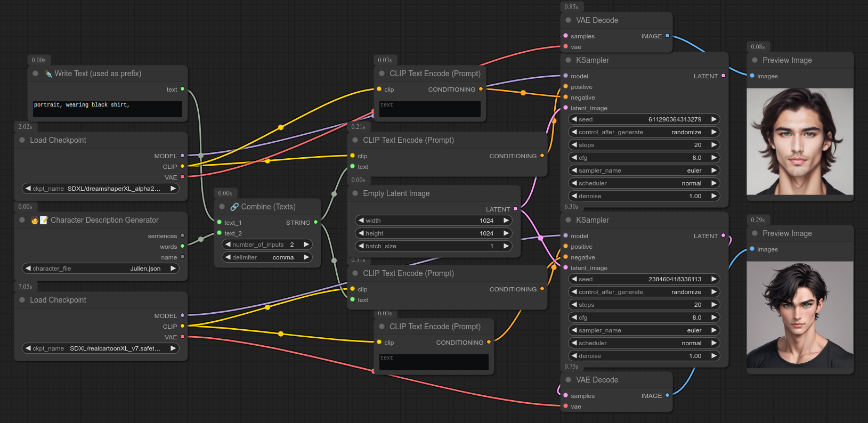
Task: Collapse the Write Text node via title dot
Action: pyautogui.click(x=36, y=74)
